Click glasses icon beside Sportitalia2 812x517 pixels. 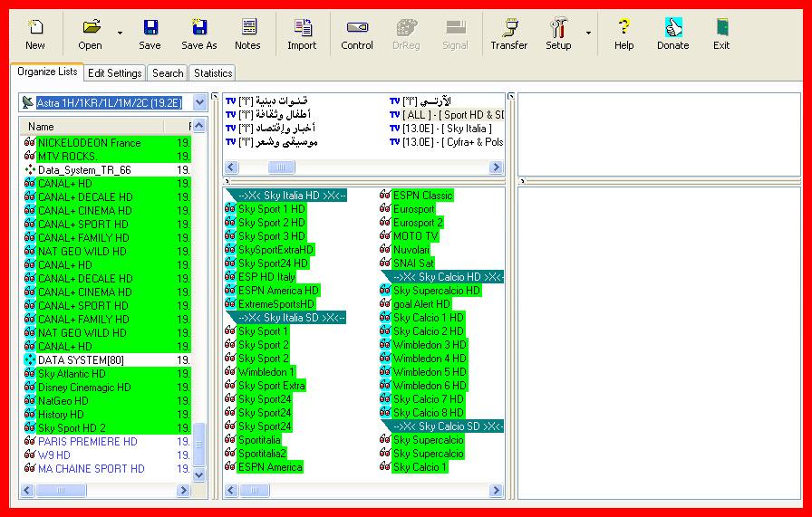(230, 453)
